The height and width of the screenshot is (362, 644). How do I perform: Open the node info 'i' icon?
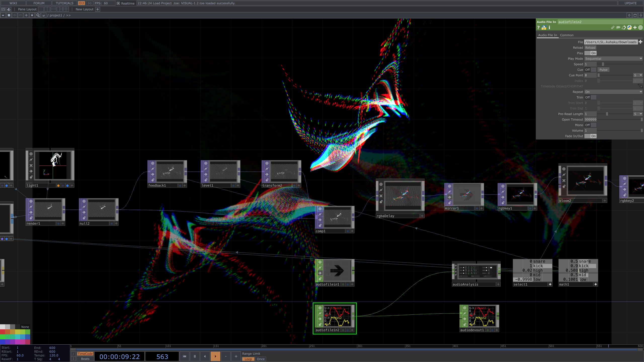(549, 28)
